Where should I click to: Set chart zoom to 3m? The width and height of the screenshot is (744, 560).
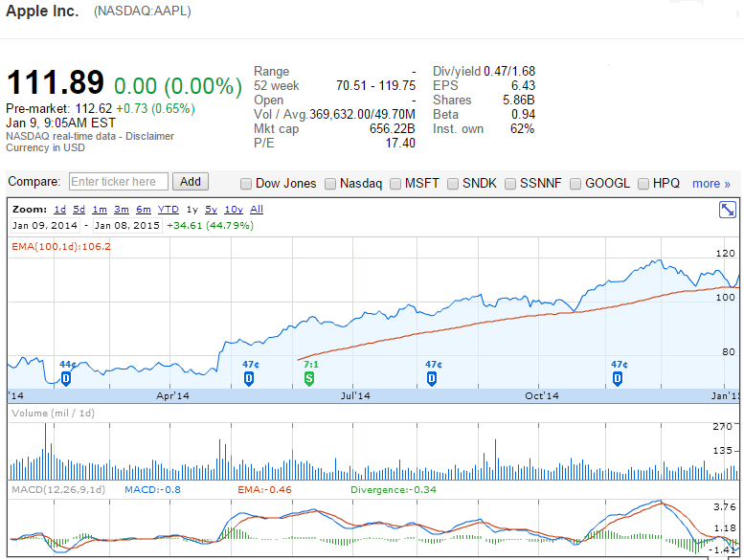coord(122,209)
